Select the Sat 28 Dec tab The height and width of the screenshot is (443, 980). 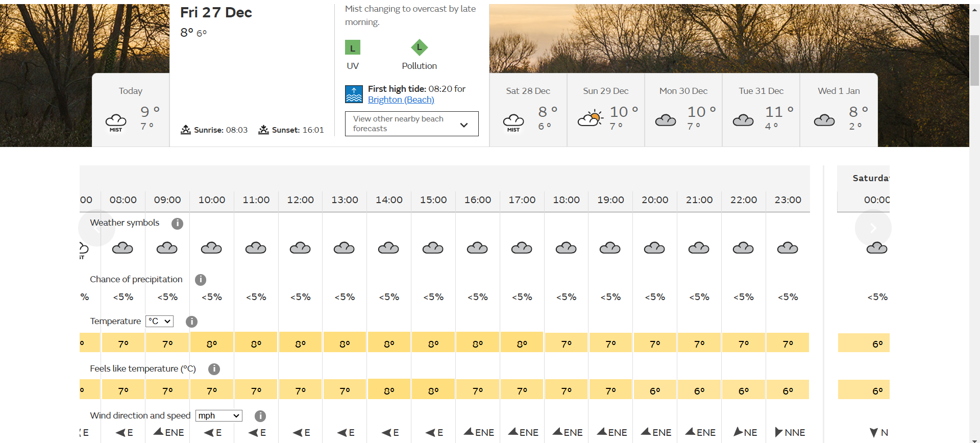coord(528,110)
